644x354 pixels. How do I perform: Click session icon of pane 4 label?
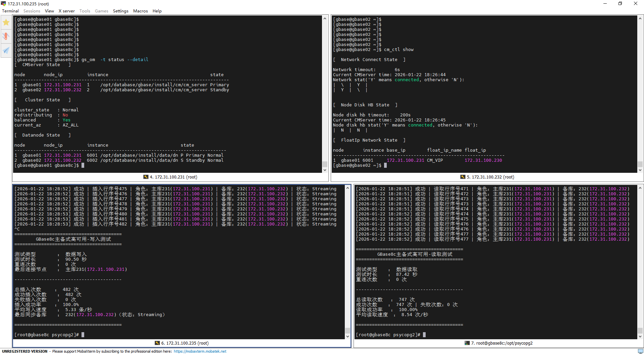pos(146,177)
